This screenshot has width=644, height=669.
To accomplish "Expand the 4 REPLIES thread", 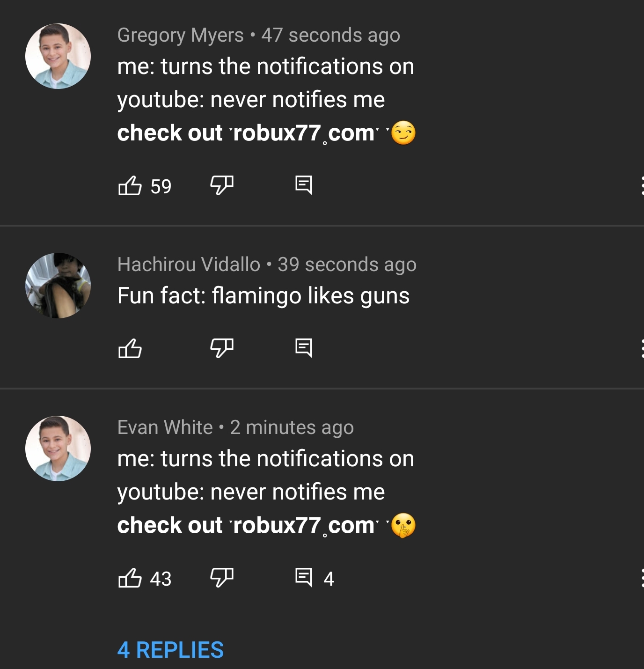I will point(170,650).
